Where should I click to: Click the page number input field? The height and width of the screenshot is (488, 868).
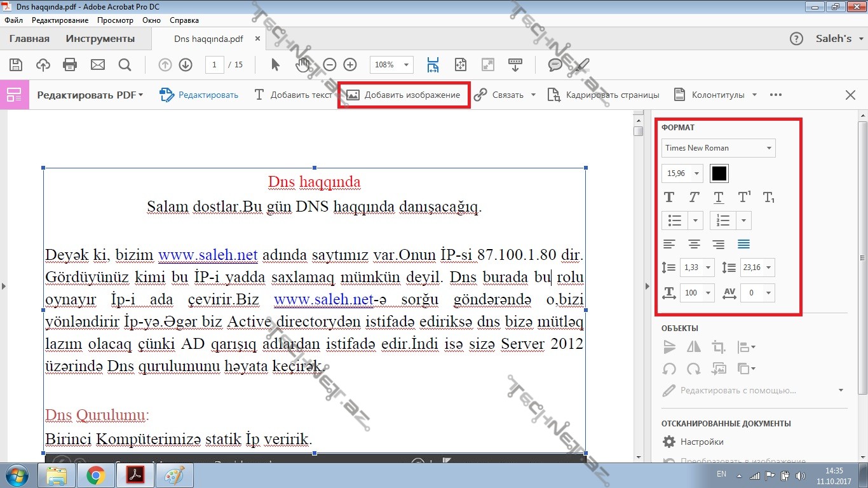point(215,65)
